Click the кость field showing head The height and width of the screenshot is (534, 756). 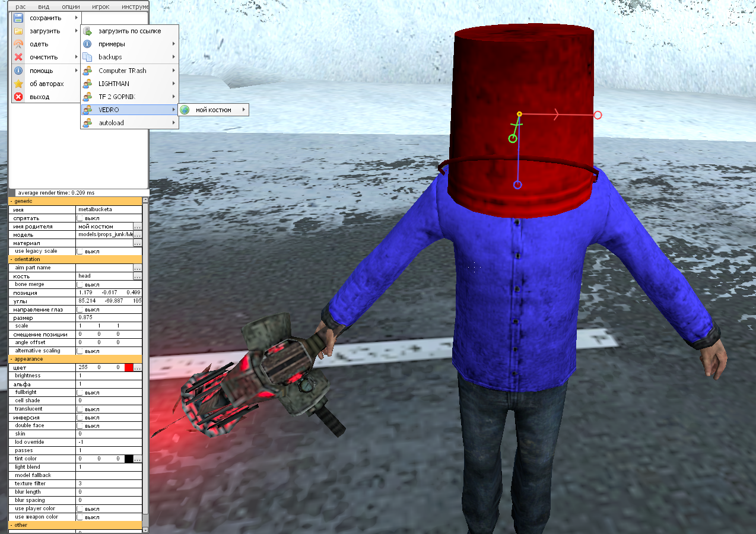[105, 276]
